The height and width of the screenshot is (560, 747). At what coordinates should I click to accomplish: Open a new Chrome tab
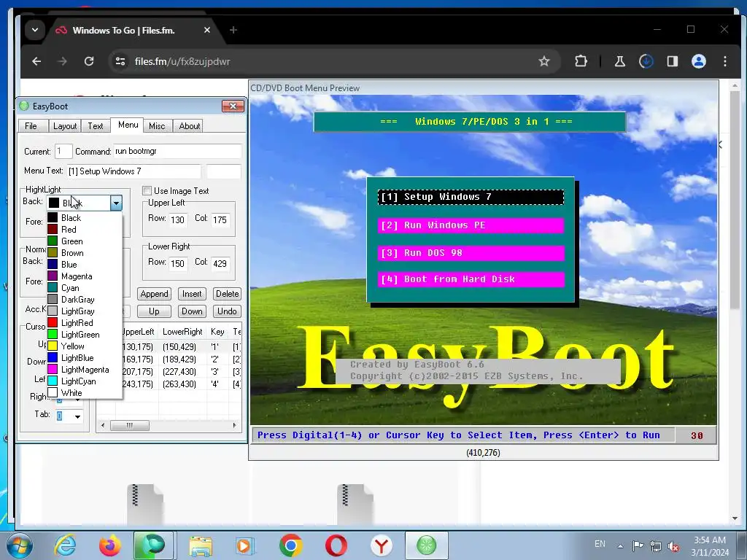pos(233,30)
